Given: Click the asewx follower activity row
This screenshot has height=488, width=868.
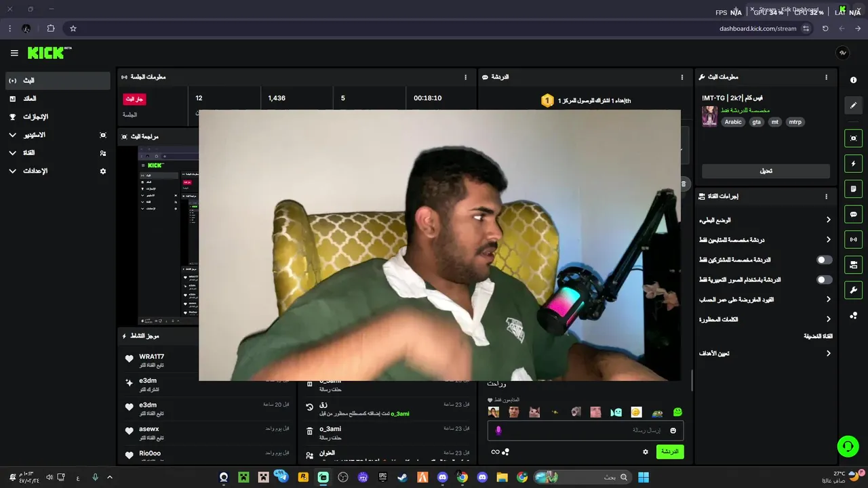Looking at the screenshot, I should 208,432.
